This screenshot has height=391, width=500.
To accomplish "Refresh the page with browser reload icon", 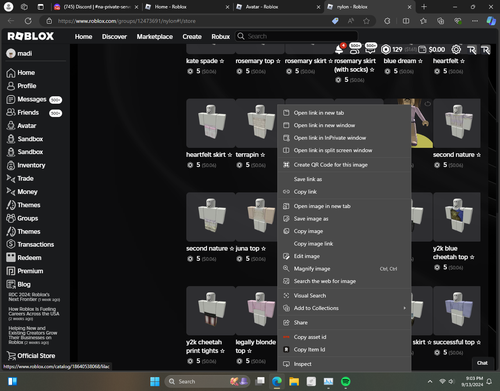I will pyautogui.click(x=28, y=21).
